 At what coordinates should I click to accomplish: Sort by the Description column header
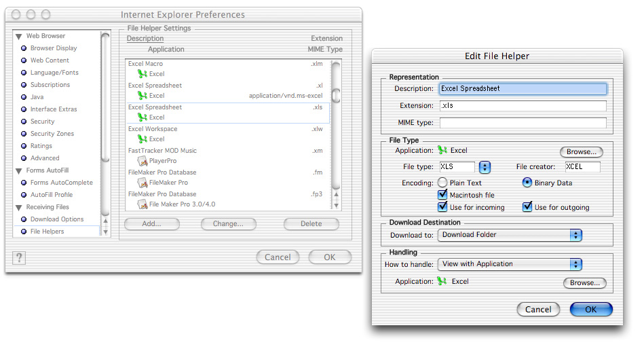point(145,39)
